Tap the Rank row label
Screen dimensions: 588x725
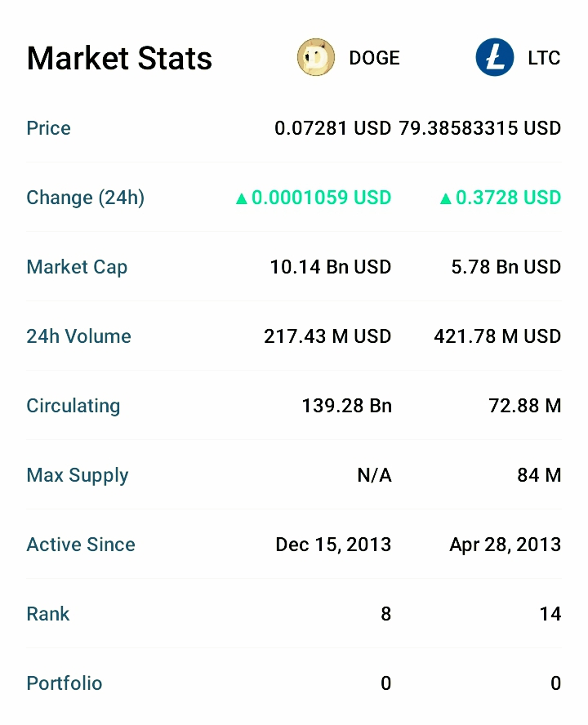(48, 614)
